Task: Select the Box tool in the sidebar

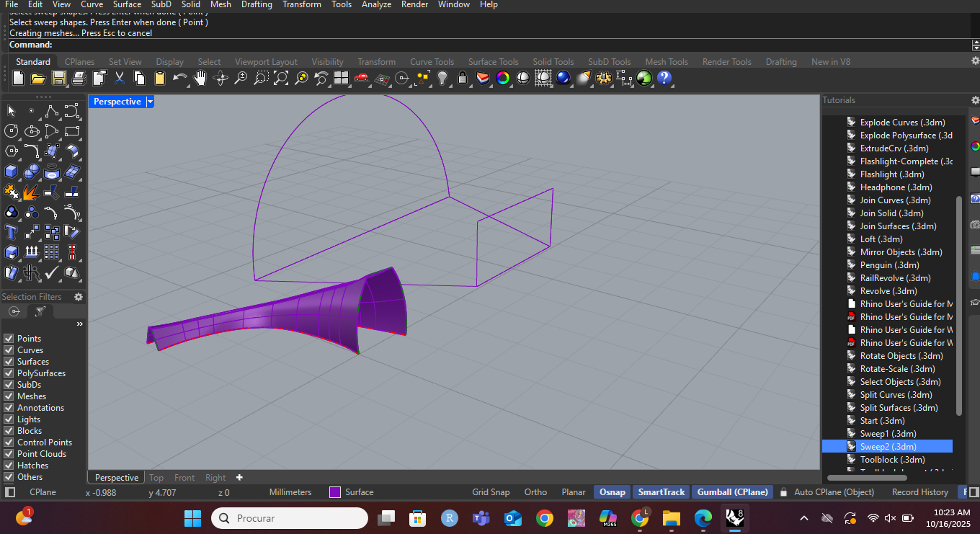Action: click(x=12, y=171)
